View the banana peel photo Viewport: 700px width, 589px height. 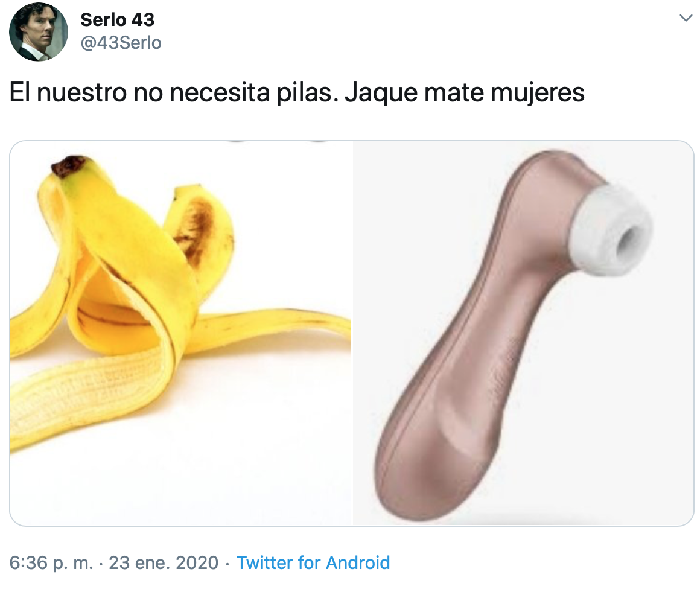click(181, 333)
